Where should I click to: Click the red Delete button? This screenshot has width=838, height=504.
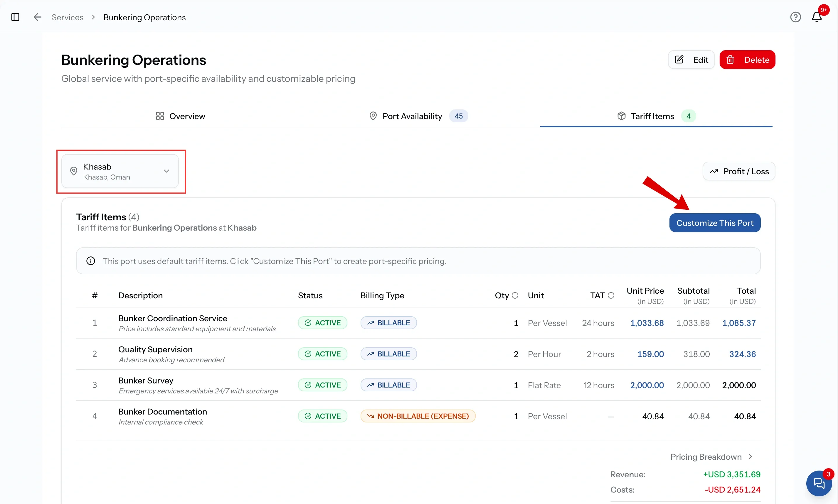click(x=747, y=60)
